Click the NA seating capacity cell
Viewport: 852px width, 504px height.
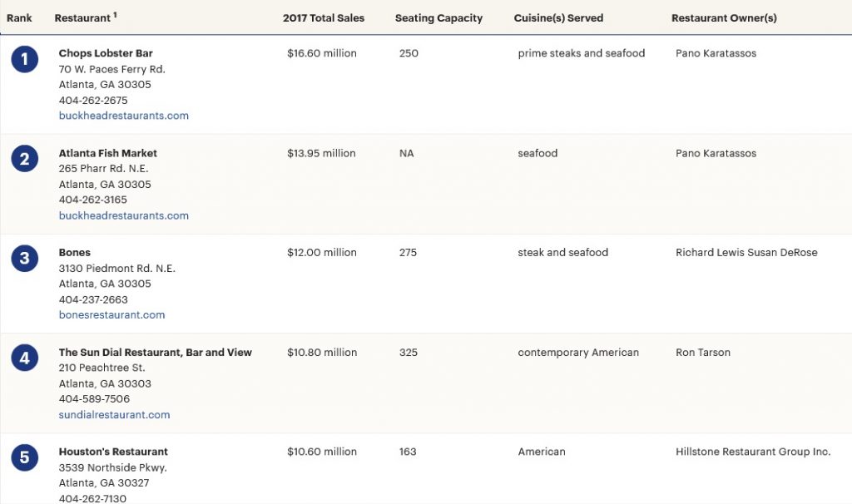point(406,153)
